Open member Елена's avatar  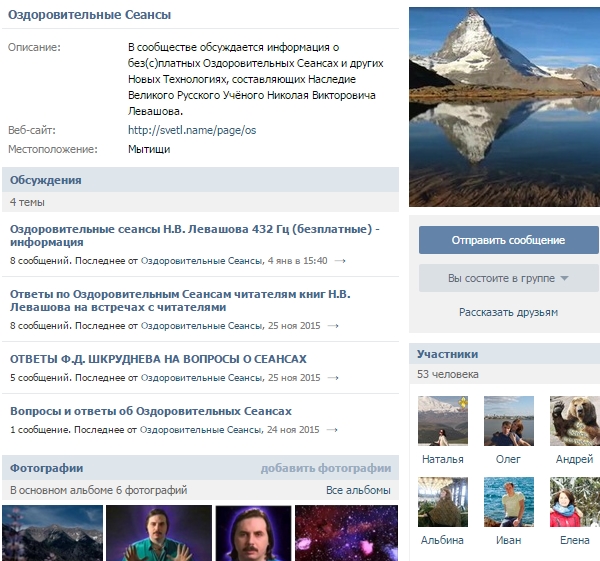coord(575,502)
